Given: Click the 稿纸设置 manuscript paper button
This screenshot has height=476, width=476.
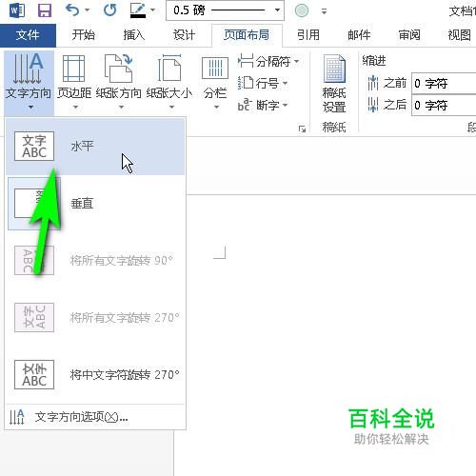Looking at the screenshot, I should 334,84.
